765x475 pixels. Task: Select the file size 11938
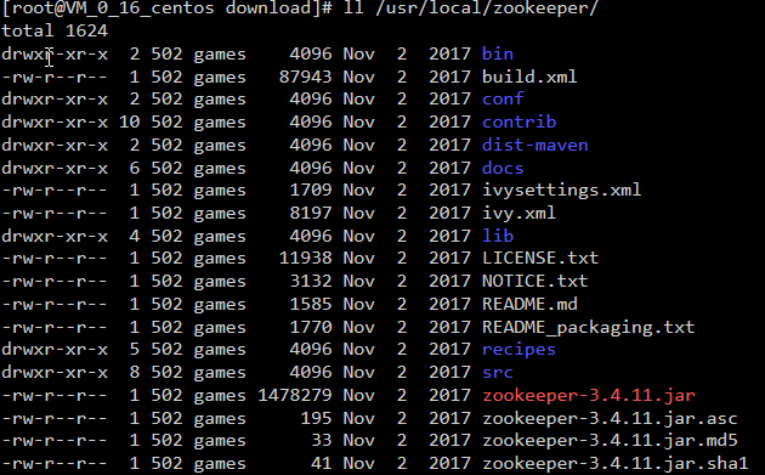305,257
